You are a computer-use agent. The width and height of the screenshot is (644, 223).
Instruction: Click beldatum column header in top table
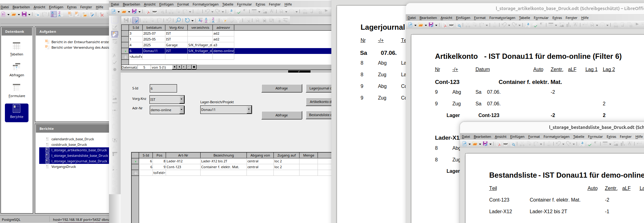point(154,28)
